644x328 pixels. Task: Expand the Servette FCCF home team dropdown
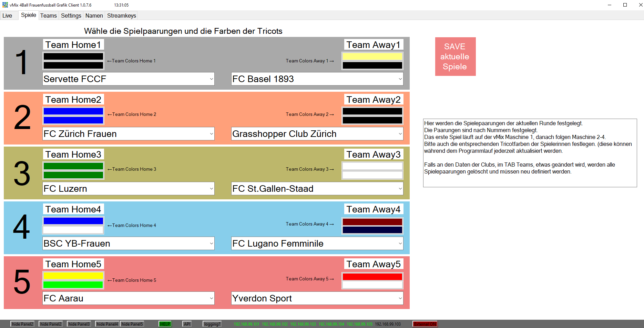point(211,79)
